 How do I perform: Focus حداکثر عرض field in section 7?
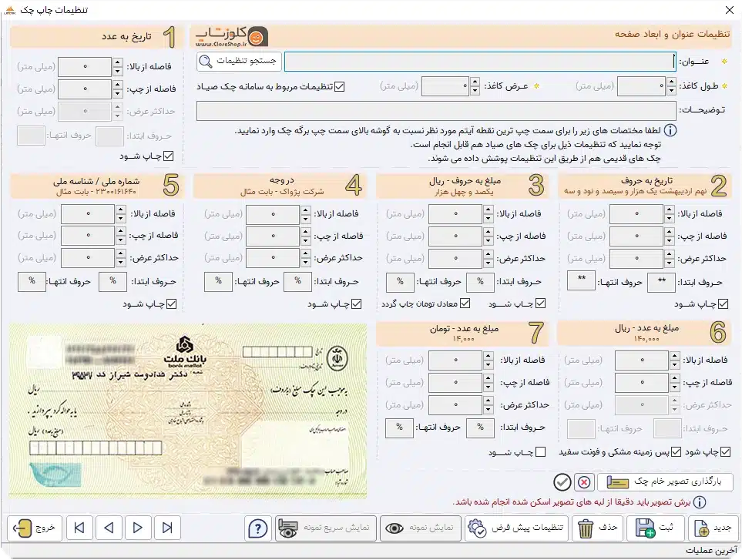[455, 405]
